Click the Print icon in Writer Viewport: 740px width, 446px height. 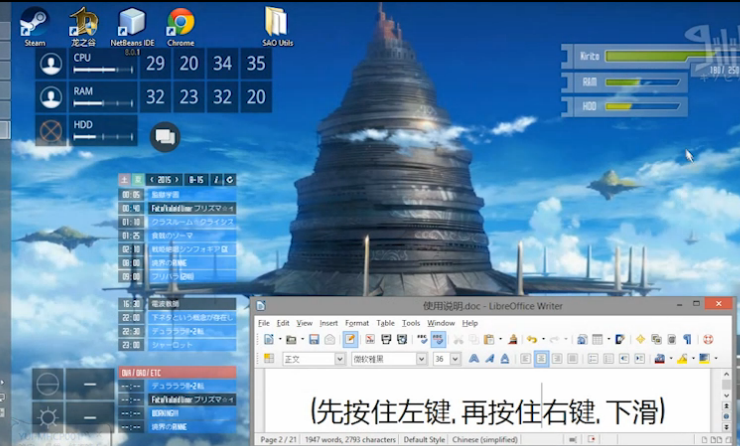386,339
